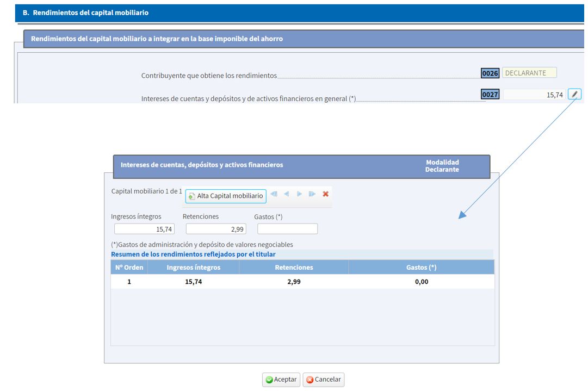This screenshot has width=588, height=391.
Task: Click the Nº Orden column header
Action: pyautogui.click(x=129, y=267)
